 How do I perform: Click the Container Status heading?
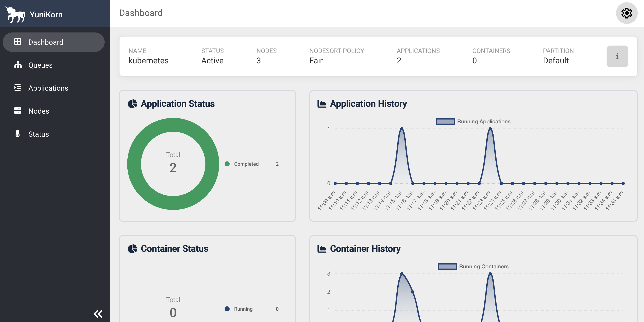click(x=175, y=249)
